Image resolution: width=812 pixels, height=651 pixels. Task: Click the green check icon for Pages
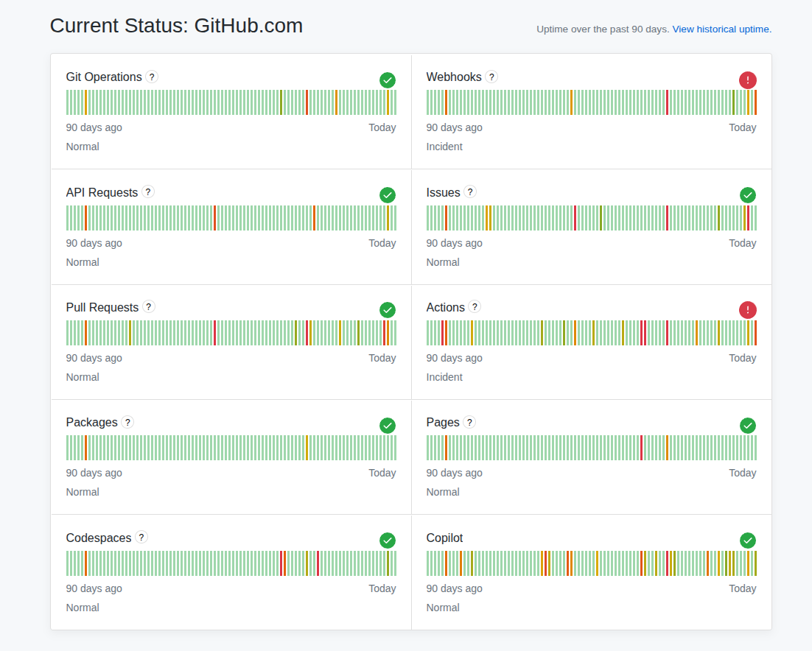[x=748, y=426]
